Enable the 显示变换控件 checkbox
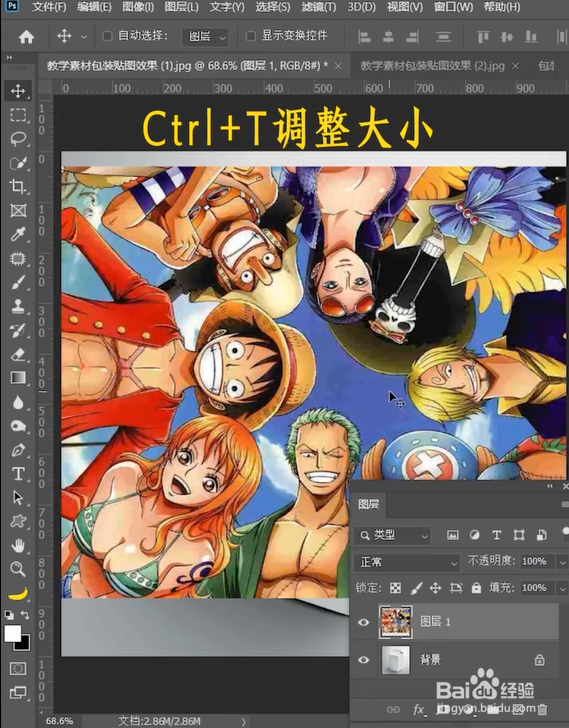 coord(251,36)
